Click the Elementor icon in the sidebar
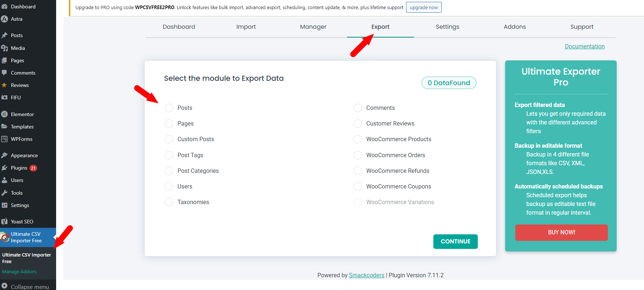This screenshot has height=290, width=644. 4,114
